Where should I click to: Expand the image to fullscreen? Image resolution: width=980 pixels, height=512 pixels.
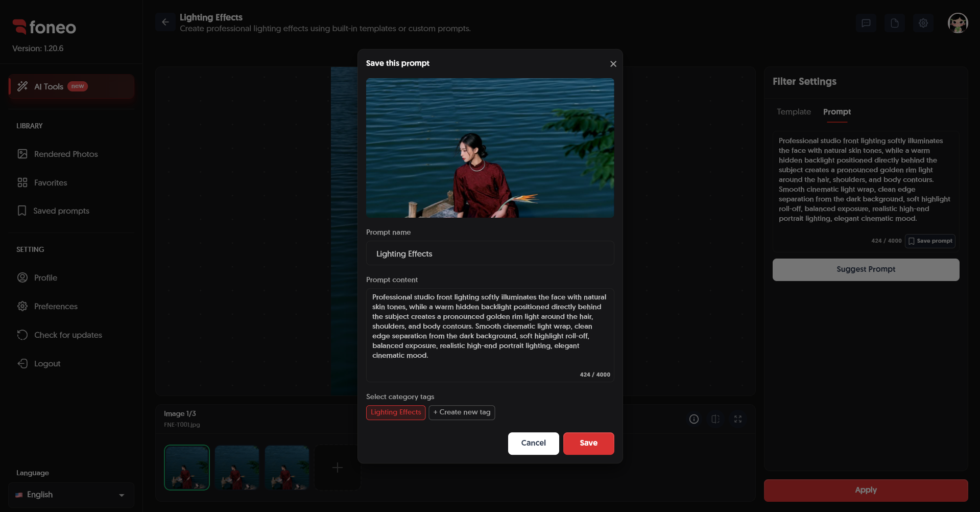tap(738, 419)
